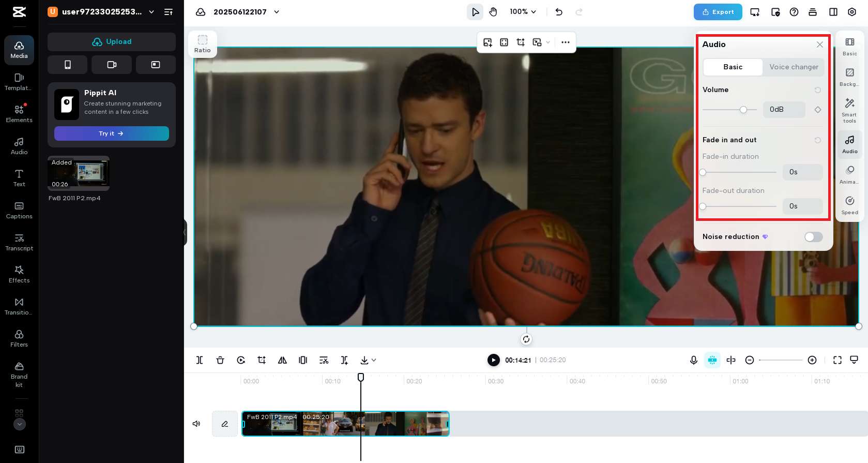Select the Basic tab in Audio panel
Viewport: 868px width, 463px height.
733,67
